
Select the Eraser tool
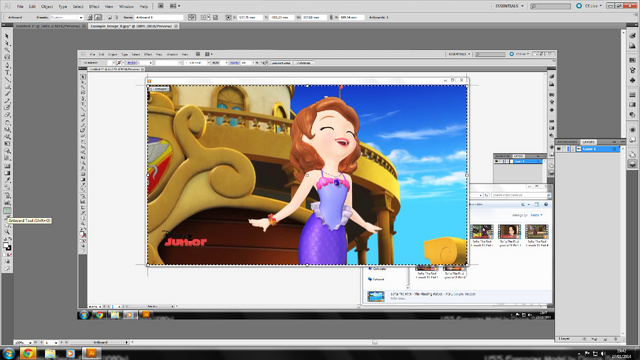tap(7, 115)
